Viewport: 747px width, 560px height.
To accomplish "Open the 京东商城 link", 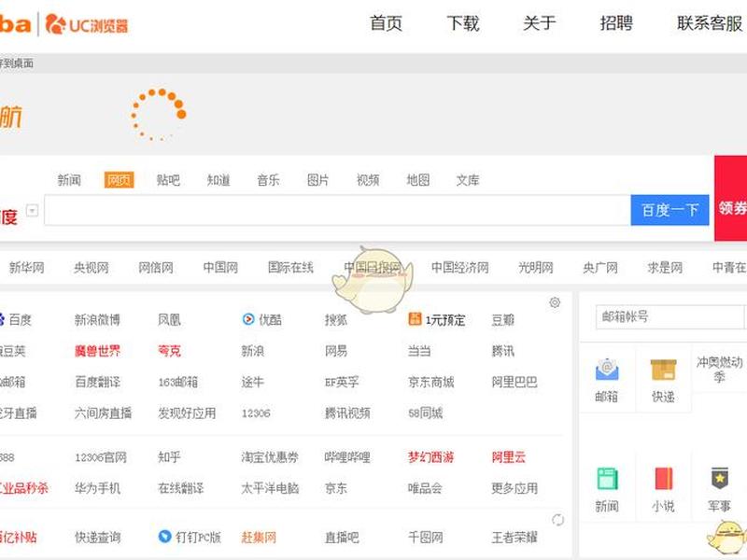I will click(430, 382).
